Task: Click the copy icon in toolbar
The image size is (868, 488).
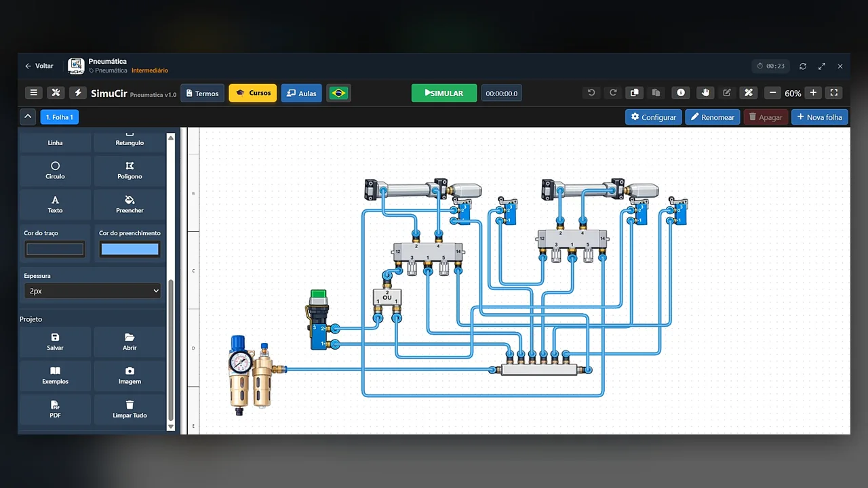Action: tap(635, 93)
